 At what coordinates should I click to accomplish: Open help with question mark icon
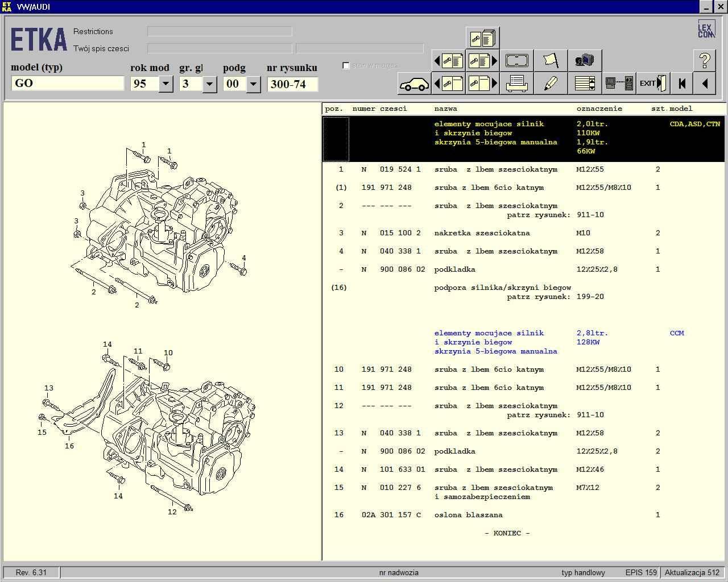(x=705, y=60)
